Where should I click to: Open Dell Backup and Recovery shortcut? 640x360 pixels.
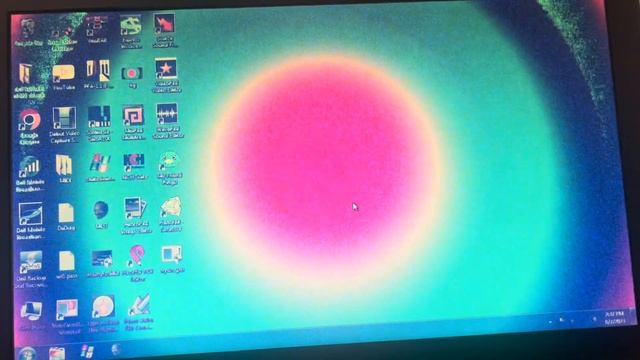tap(31, 269)
